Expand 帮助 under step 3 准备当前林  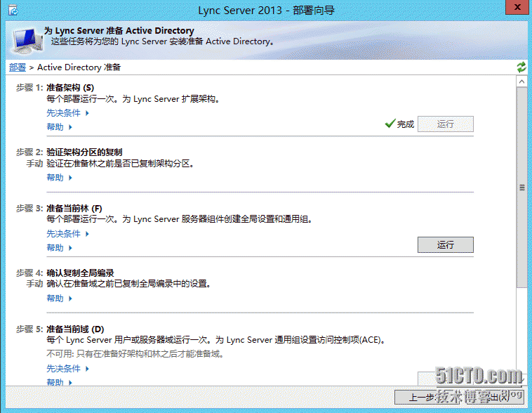(60, 248)
